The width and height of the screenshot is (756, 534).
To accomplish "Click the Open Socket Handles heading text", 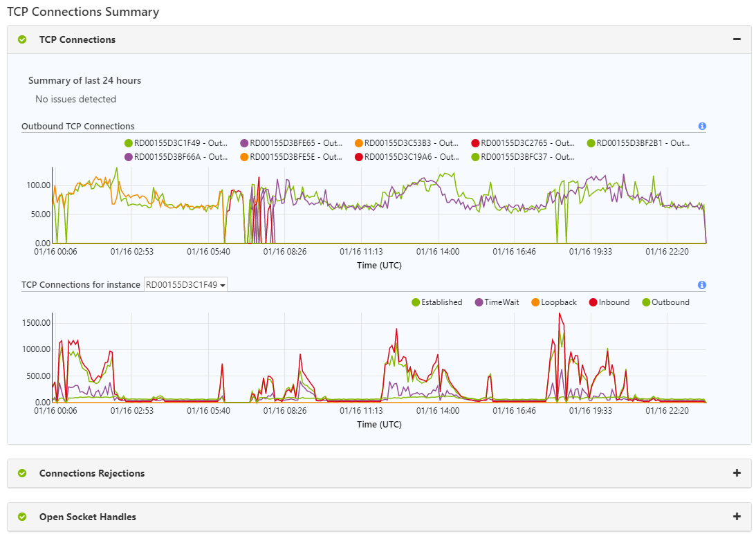I will tap(88, 517).
